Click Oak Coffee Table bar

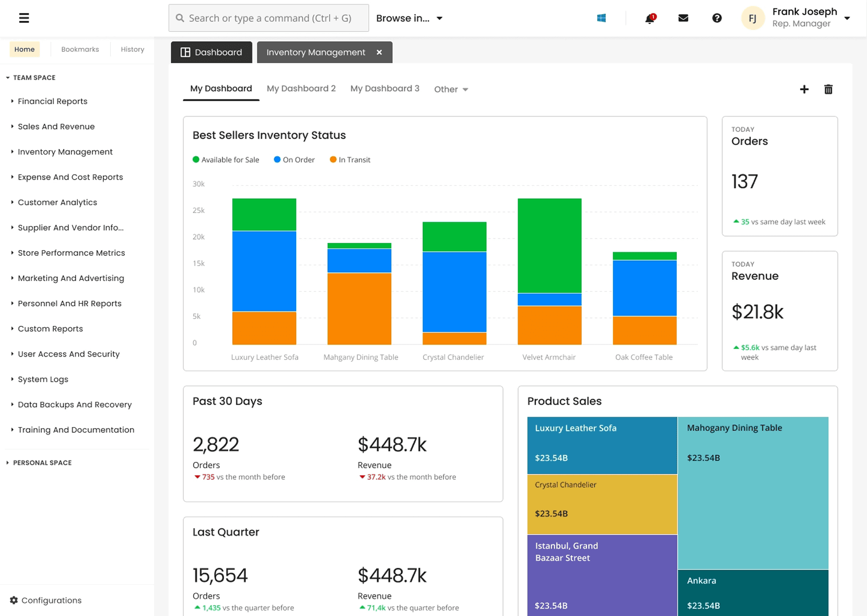pos(645,298)
